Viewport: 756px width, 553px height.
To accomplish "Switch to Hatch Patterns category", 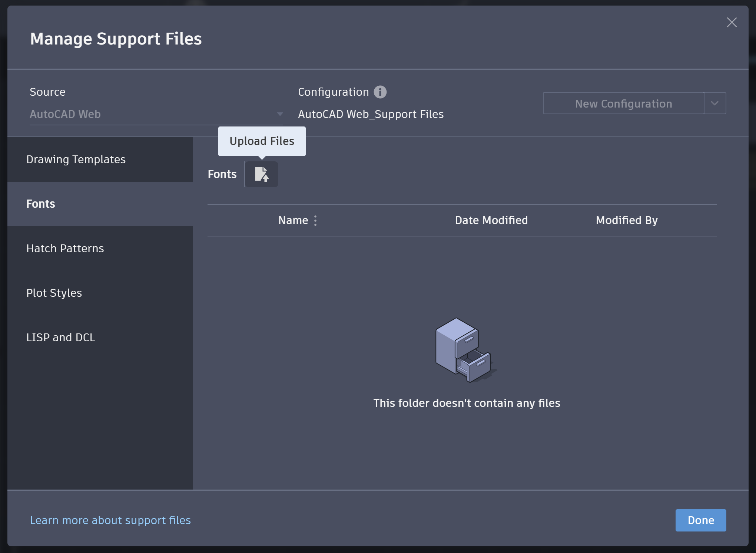I will click(65, 248).
